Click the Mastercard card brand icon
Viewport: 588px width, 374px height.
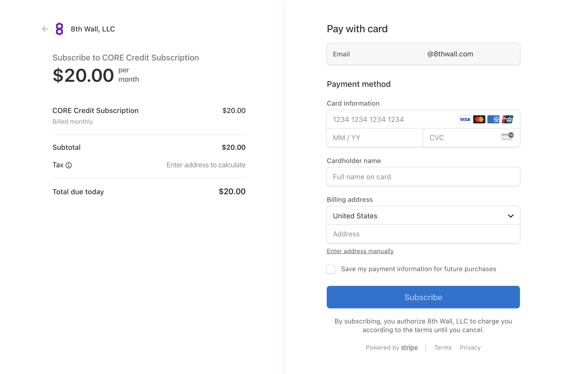coord(479,119)
